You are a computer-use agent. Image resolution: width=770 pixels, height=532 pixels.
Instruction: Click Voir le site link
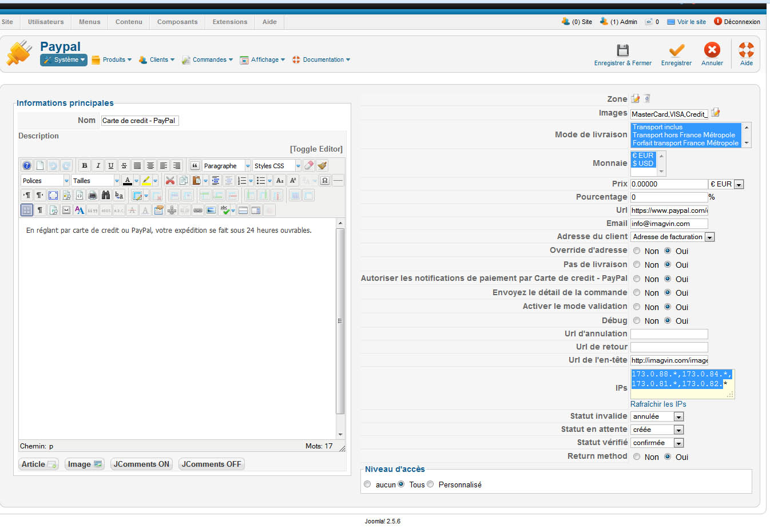[686, 22]
